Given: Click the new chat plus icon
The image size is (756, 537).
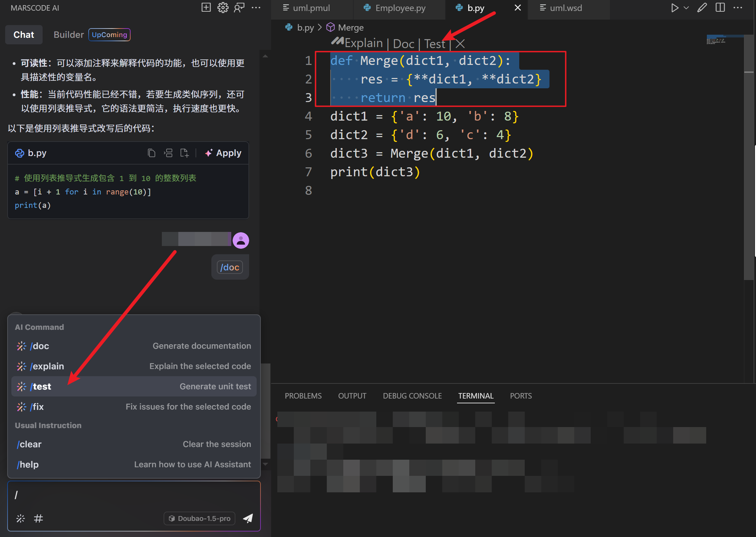Looking at the screenshot, I should 206,7.
